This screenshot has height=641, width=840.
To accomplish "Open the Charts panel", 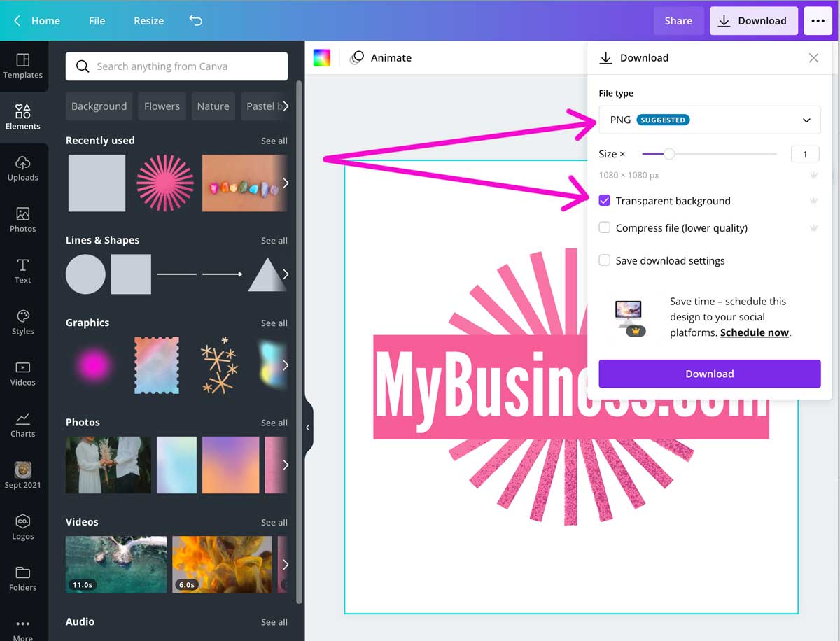I will click(23, 424).
